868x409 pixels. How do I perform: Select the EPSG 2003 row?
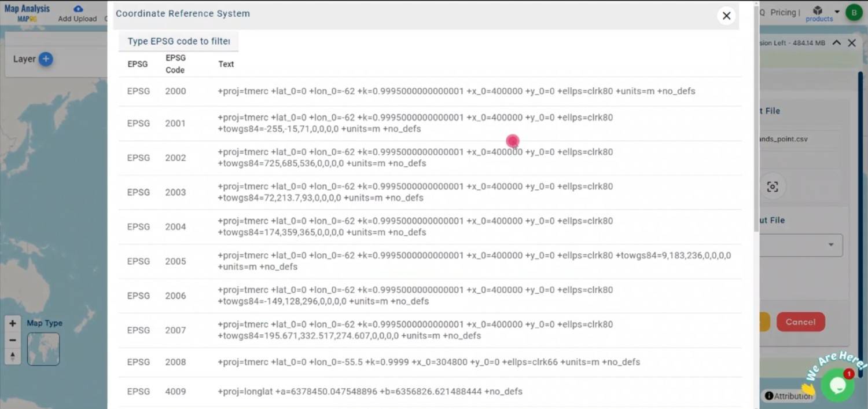point(430,192)
